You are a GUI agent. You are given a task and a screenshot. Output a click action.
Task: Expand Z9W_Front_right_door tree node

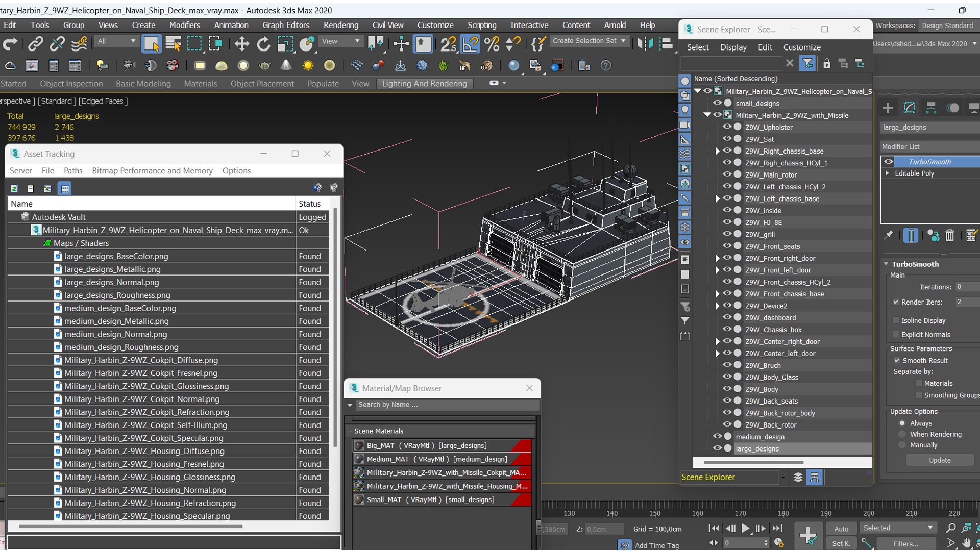(x=717, y=258)
